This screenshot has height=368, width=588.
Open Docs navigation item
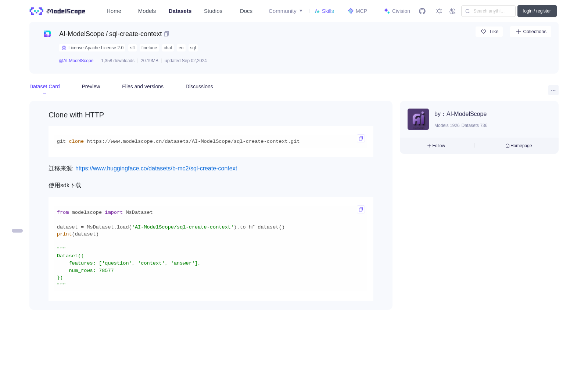click(246, 11)
